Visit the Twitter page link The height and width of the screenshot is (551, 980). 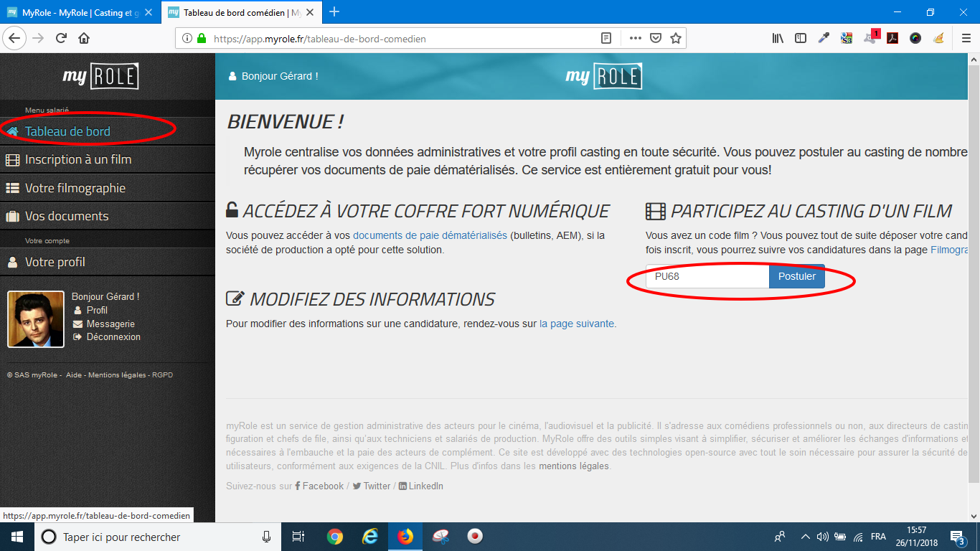point(372,486)
